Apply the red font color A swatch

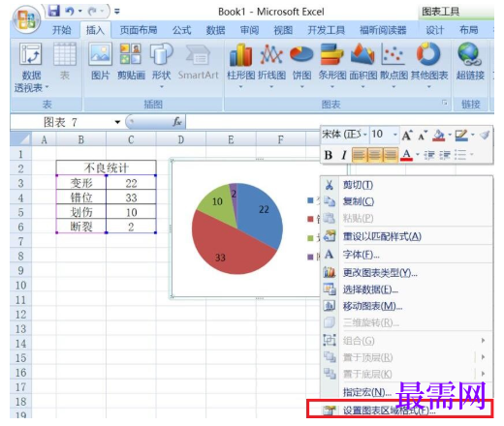click(x=407, y=155)
